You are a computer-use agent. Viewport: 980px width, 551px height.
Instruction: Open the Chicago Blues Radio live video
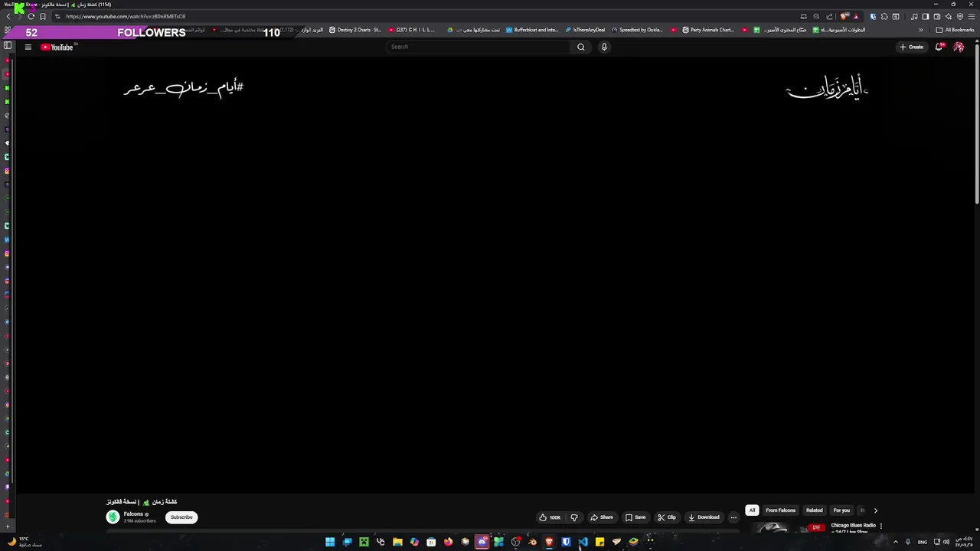[853, 526]
